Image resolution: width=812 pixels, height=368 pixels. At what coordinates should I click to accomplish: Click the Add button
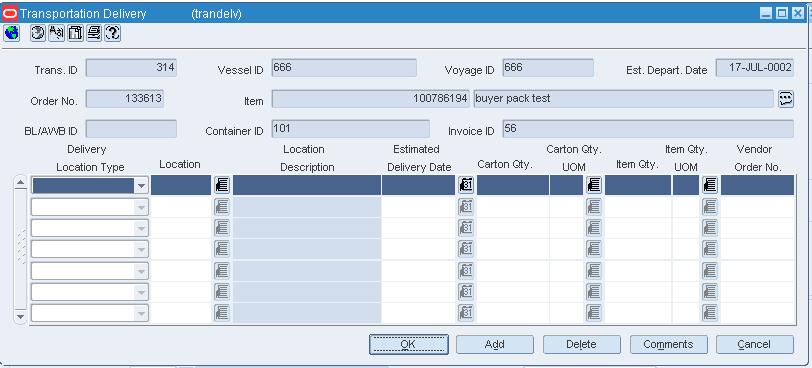coord(495,344)
